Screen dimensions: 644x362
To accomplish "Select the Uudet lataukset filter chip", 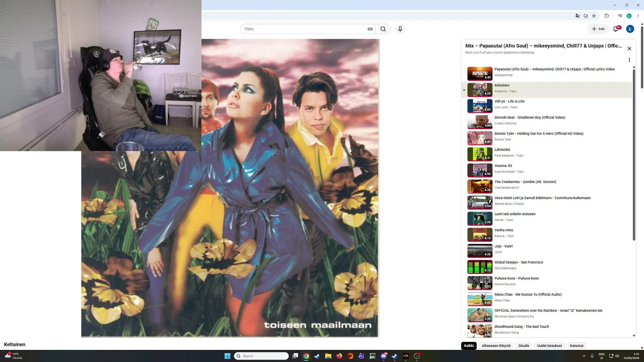I will tap(549, 346).
